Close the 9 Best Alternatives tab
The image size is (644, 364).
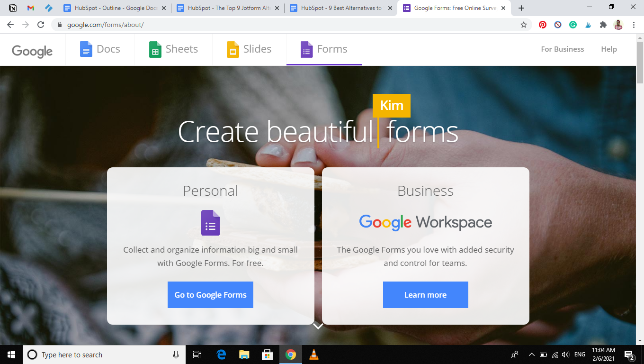pyautogui.click(x=390, y=8)
